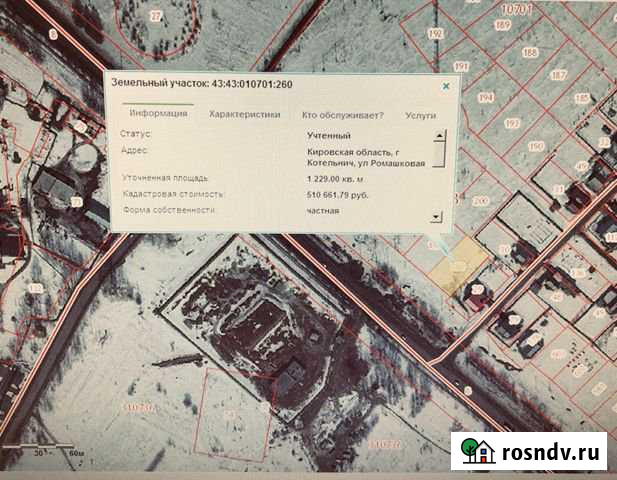
Task: Click the highlighted yellow parcel on map
Action: (463, 268)
